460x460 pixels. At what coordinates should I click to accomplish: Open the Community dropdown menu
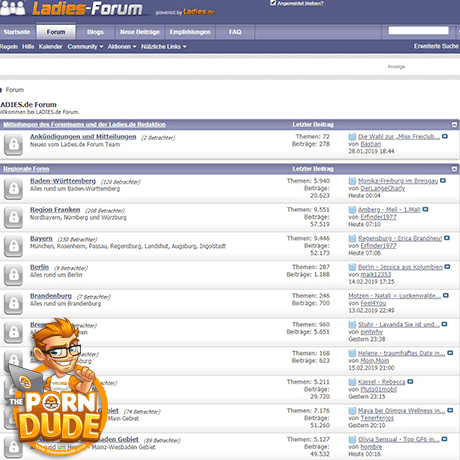pyautogui.click(x=85, y=47)
